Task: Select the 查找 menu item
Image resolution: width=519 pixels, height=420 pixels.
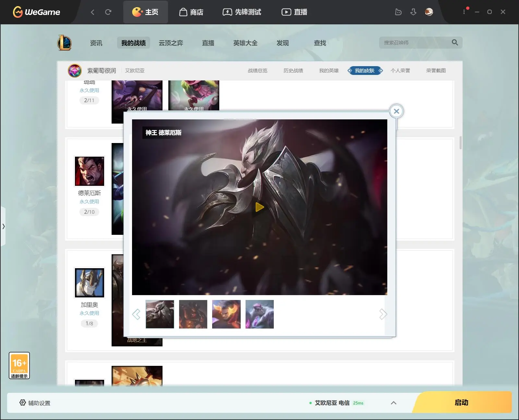Action: click(x=320, y=43)
